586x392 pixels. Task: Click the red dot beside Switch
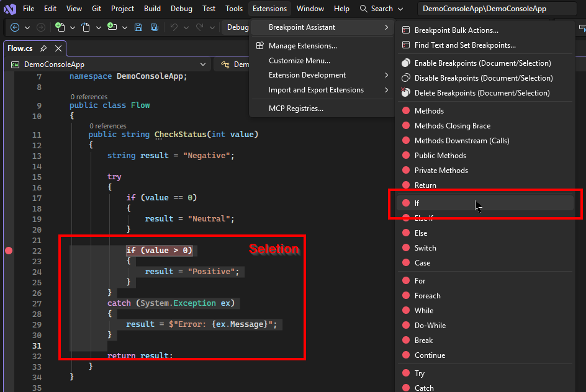pos(406,247)
